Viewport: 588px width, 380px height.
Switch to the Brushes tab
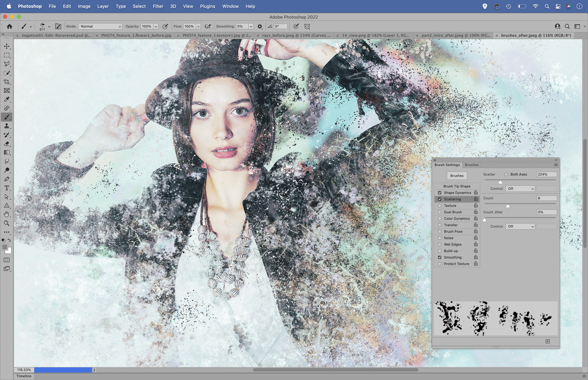point(472,165)
